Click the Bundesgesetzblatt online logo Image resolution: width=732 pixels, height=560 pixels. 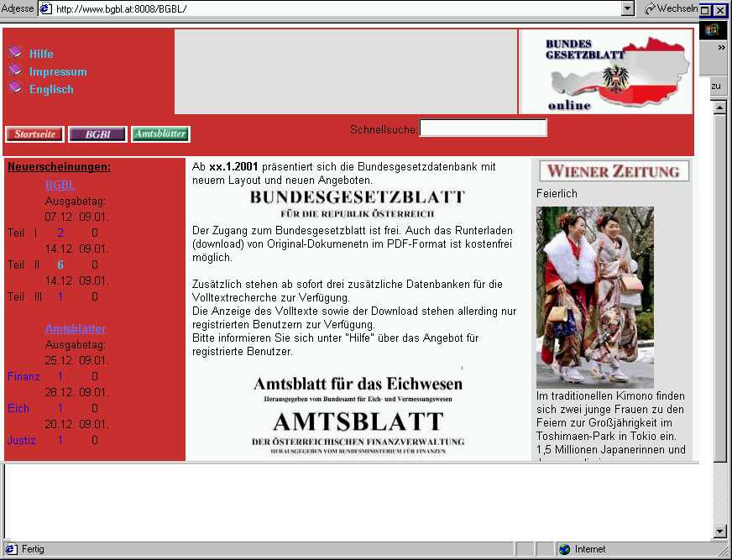tap(605, 72)
